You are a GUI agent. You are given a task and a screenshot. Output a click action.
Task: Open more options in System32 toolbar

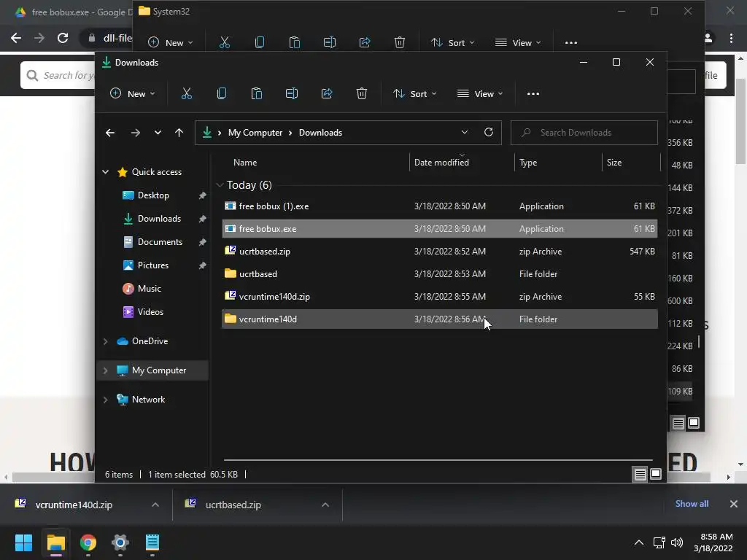(571, 43)
